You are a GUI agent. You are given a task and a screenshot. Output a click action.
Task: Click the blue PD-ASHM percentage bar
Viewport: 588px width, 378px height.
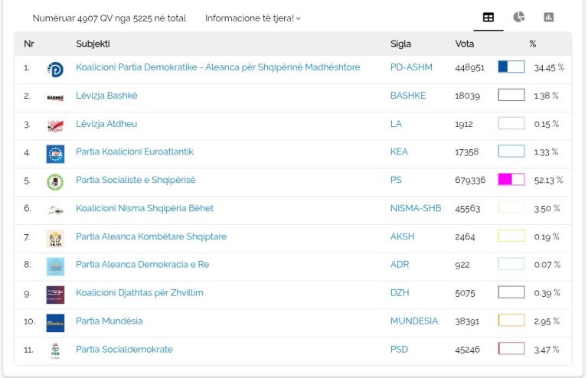511,67
